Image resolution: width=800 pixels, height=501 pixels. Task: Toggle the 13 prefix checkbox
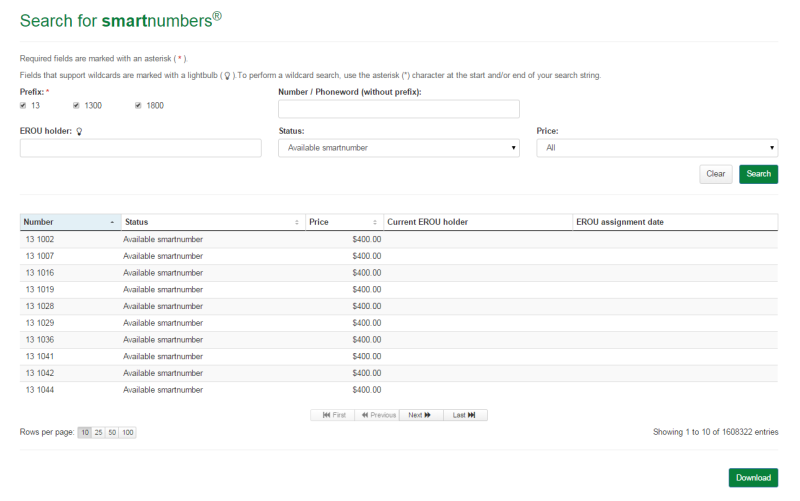(x=23, y=106)
